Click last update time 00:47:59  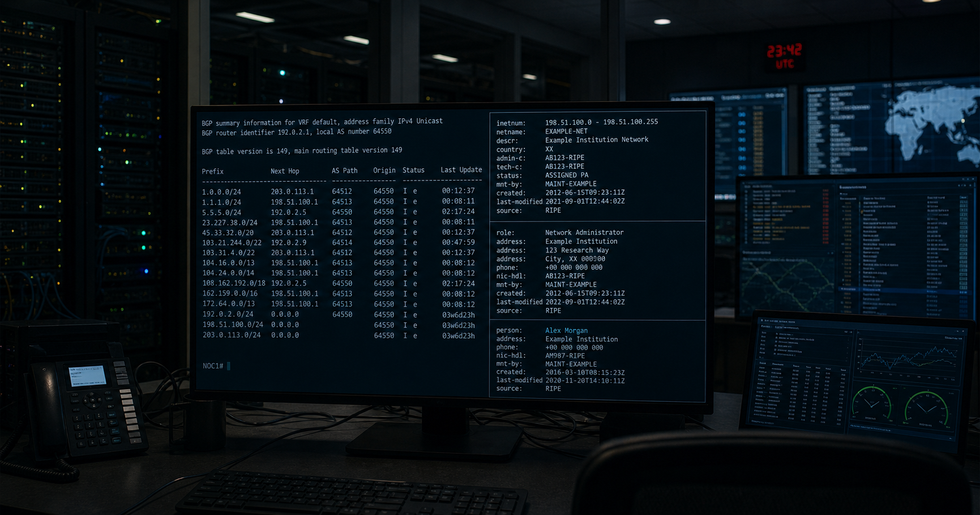458,242
